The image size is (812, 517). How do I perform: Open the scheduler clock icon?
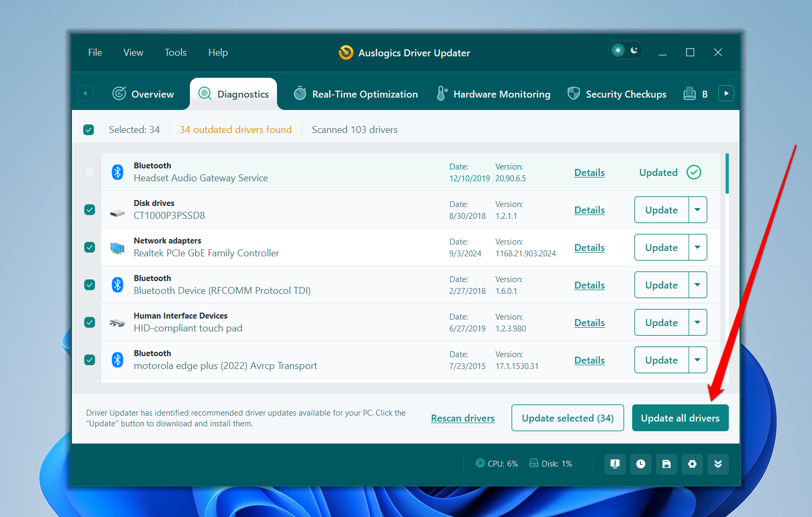click(641, 464)
